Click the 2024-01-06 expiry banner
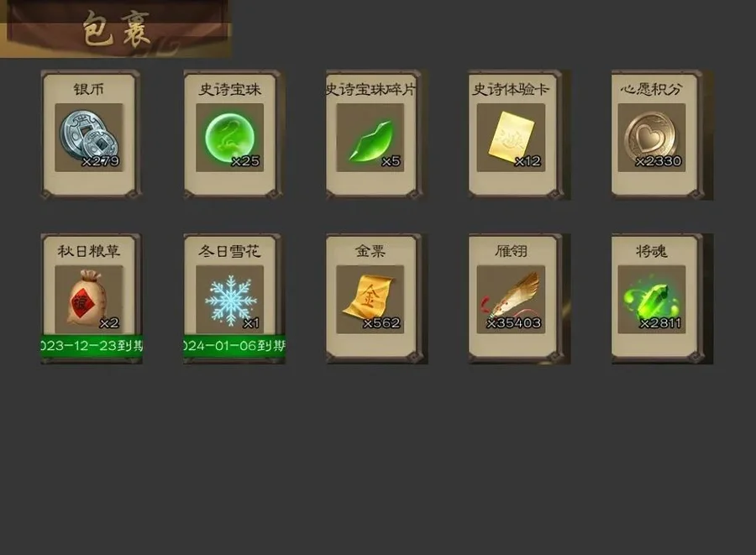 pyautogui.click(x=234, y=345)
